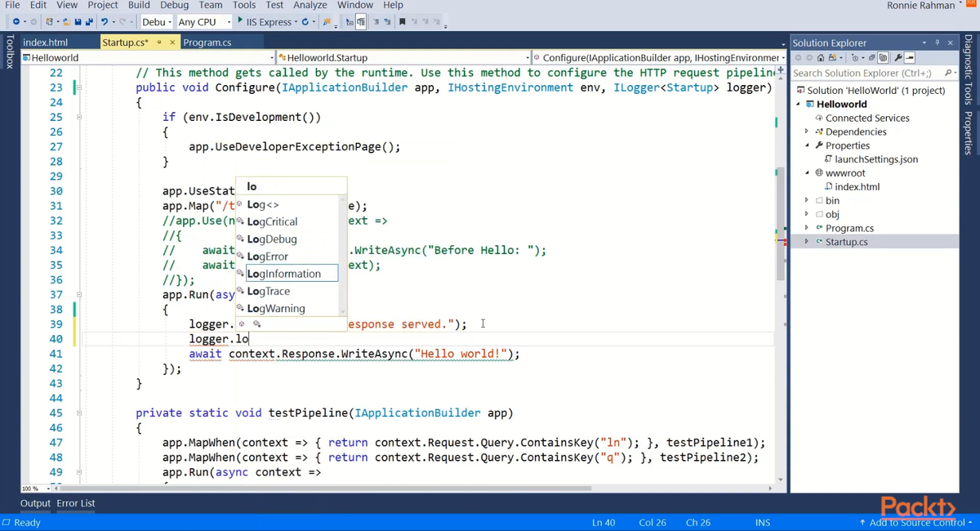Switch to the Program.cs tab
The width and height of the screenshot is (980, 531).
pos(207,42)
